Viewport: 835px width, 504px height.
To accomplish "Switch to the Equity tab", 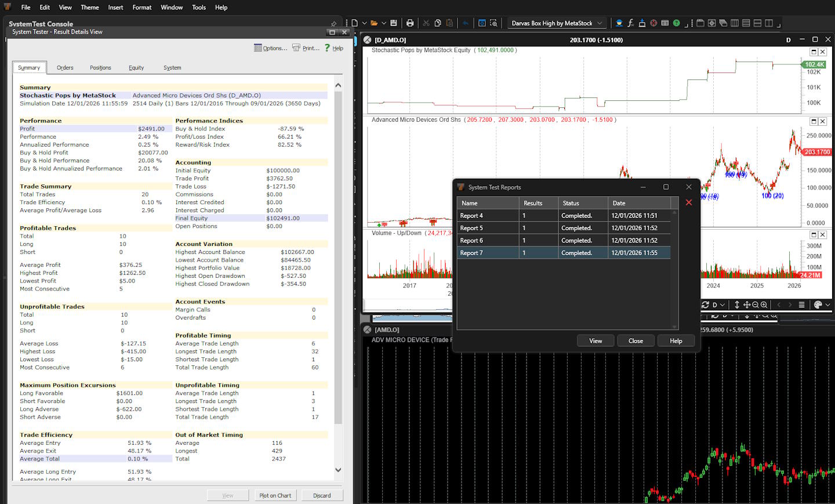I will pos(136,67).
